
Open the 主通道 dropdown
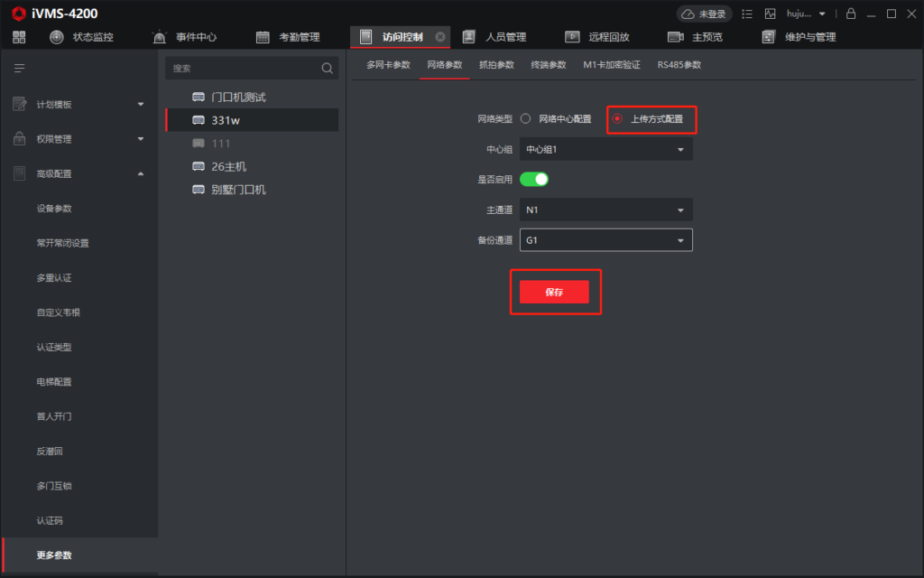[x=605, y=210]
